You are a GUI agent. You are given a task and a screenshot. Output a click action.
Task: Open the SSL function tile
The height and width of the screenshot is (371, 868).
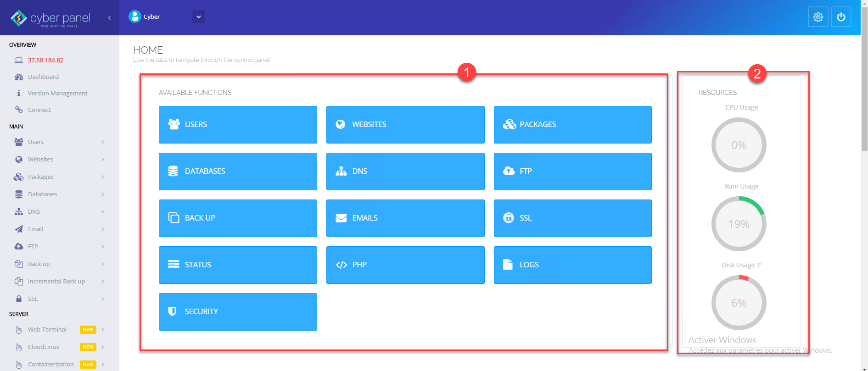coord(573,218)
